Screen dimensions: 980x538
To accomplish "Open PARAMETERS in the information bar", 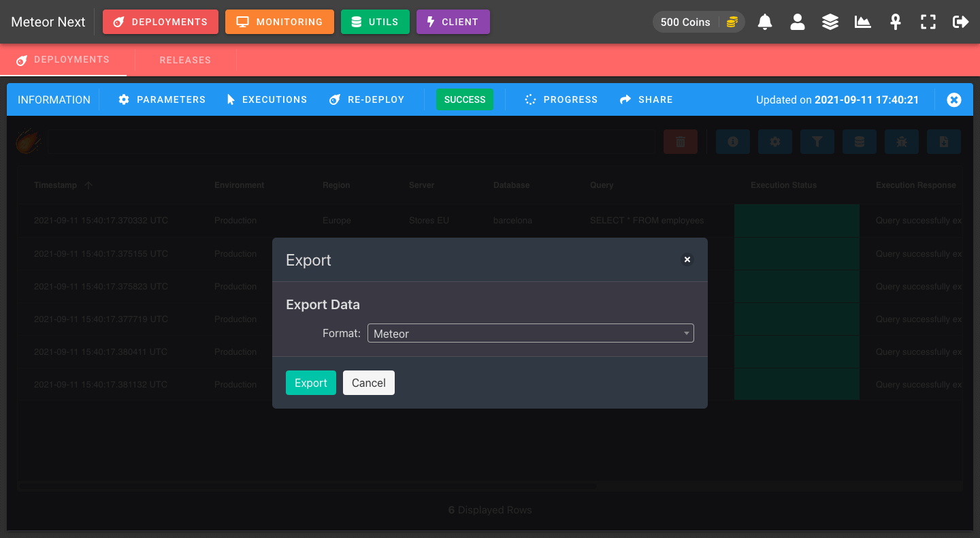I will [162, 99].
